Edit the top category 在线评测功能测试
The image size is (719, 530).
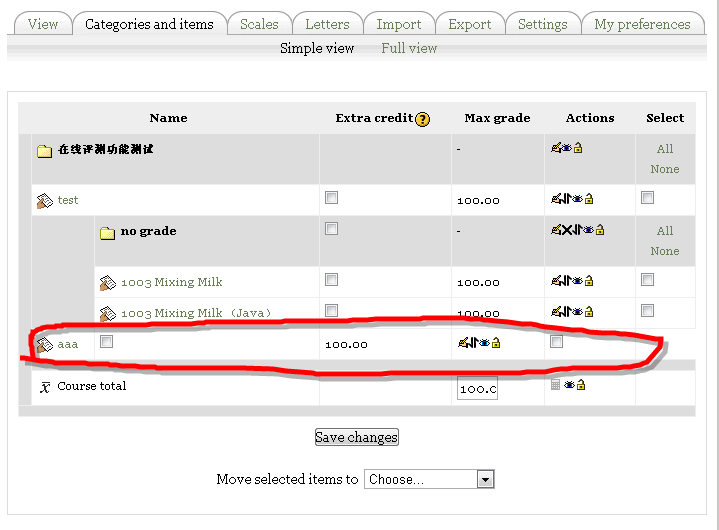[556, 148]
